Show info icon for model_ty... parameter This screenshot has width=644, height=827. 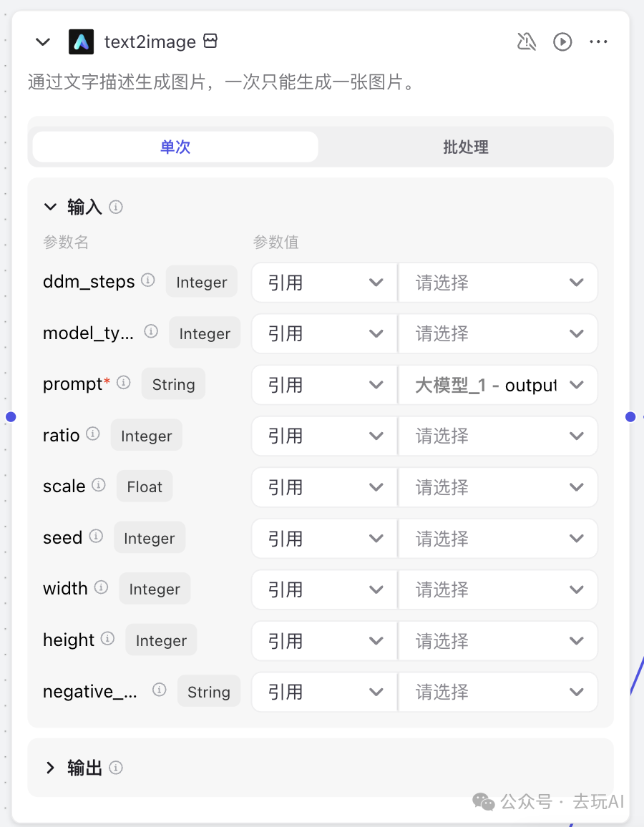tap(152, 331)
